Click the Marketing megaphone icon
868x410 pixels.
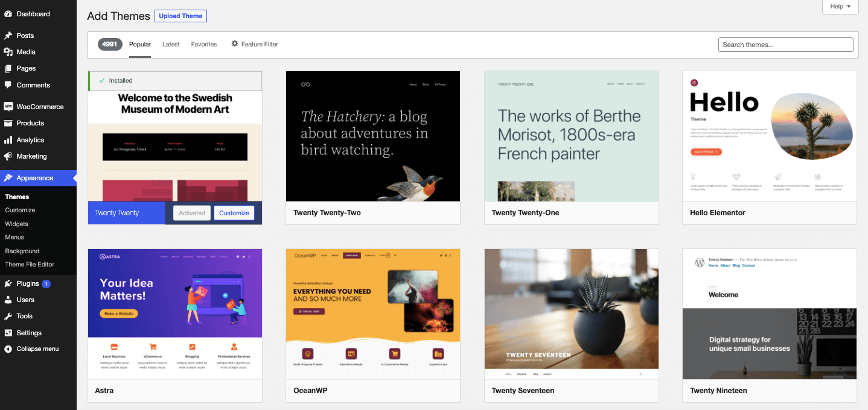click(8, 156)
